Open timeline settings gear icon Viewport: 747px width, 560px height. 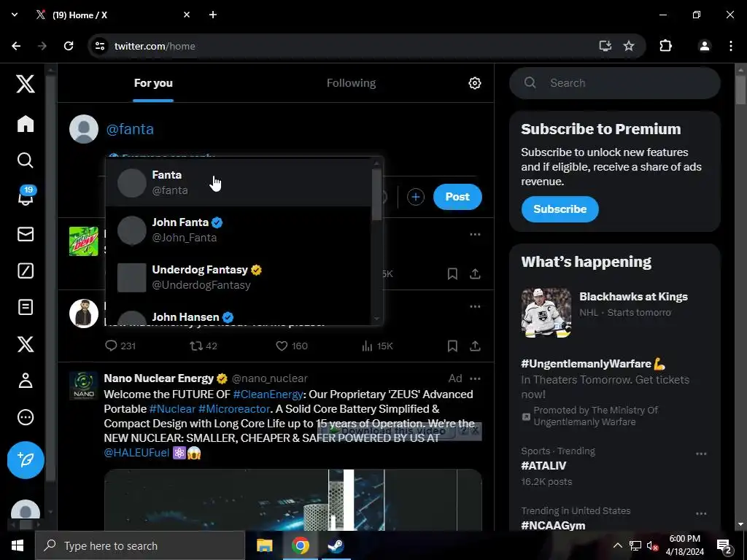point(474,83)
